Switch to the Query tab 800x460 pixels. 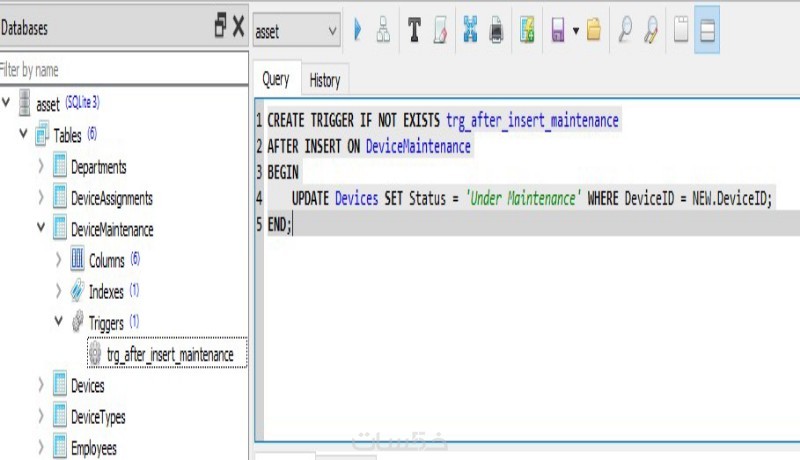coord(276,79)
